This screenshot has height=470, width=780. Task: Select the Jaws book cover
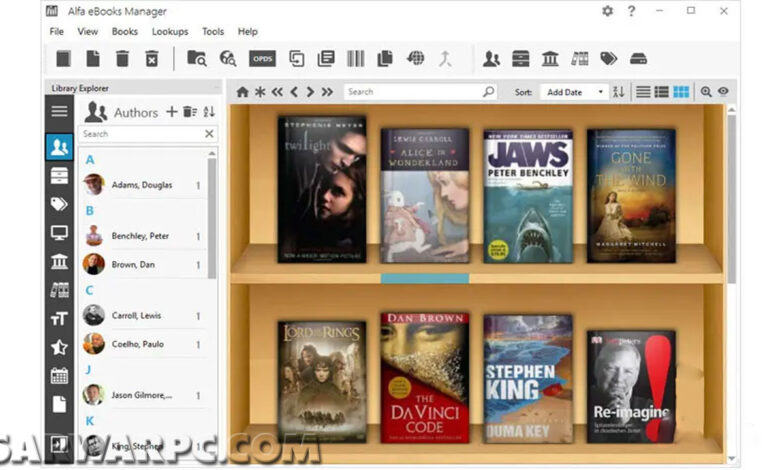(528, 197)
